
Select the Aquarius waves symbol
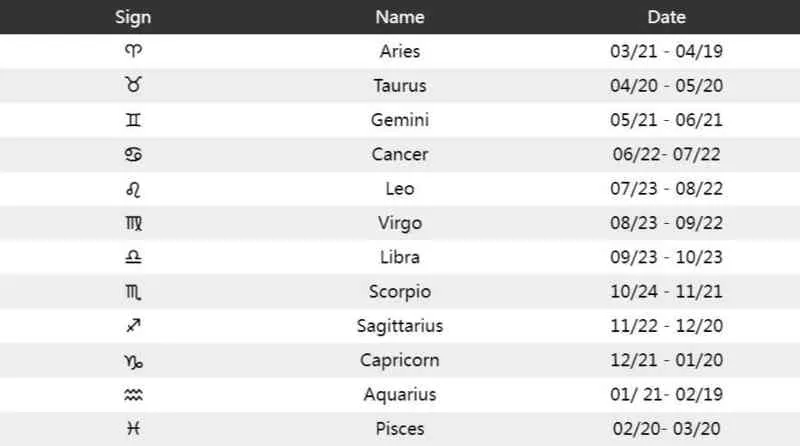coord(133,394)
